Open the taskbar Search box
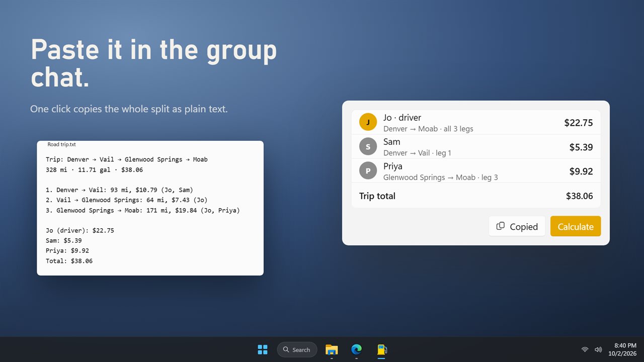The width and height of the screenshot is (644, 362). [x=297, y=349]
